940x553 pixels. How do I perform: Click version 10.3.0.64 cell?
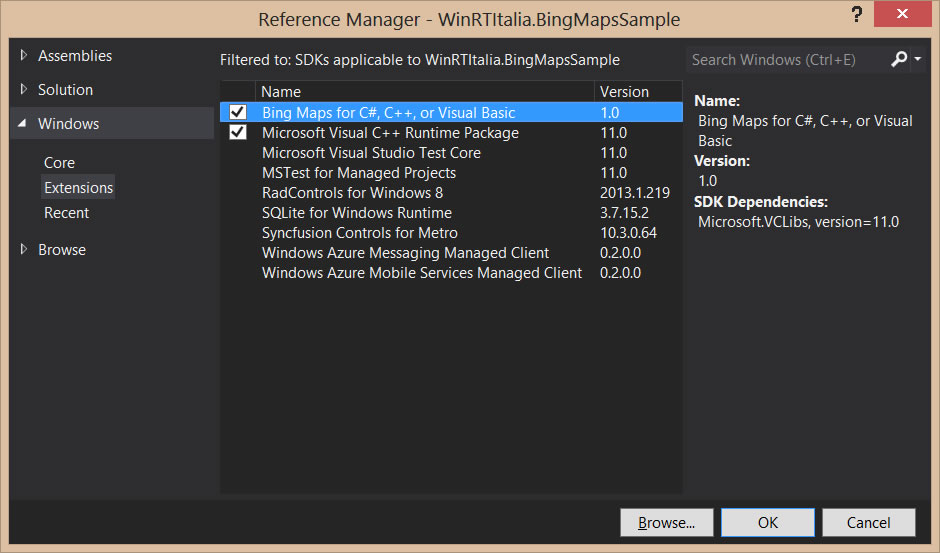click(x=628, y=233)
